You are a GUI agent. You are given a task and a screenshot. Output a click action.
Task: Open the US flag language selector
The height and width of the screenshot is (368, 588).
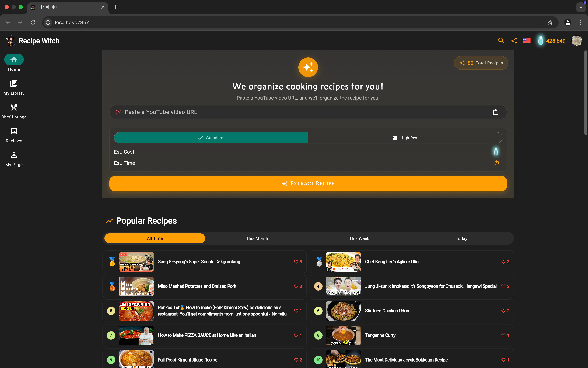[527, 41]
